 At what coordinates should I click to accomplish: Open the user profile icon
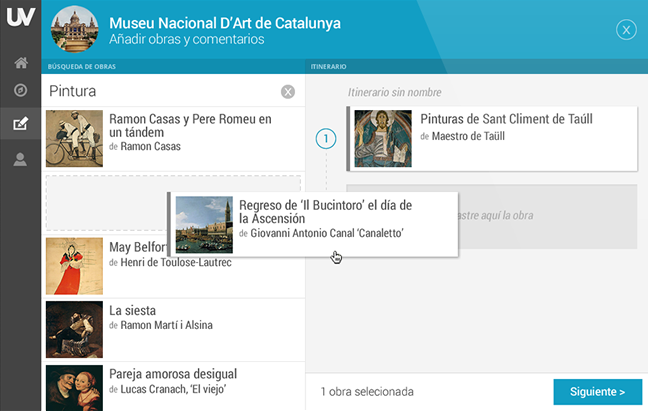coord(20,159)
